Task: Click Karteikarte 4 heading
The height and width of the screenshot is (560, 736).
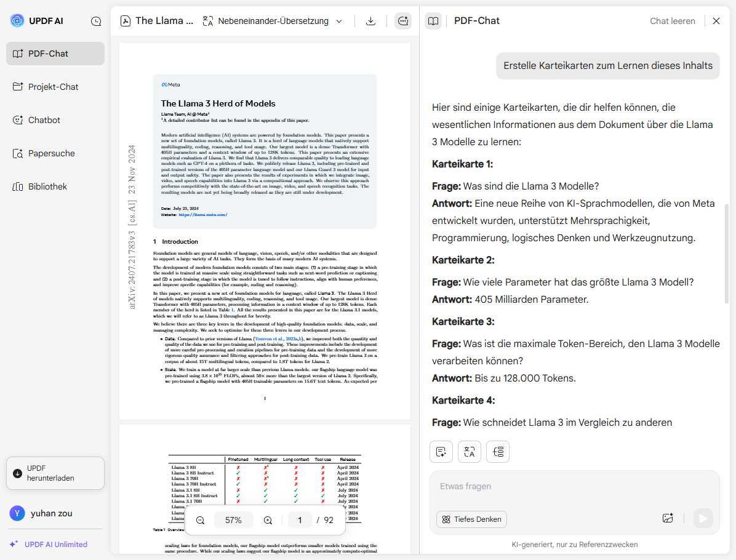Action: click(x=463, y=401)
